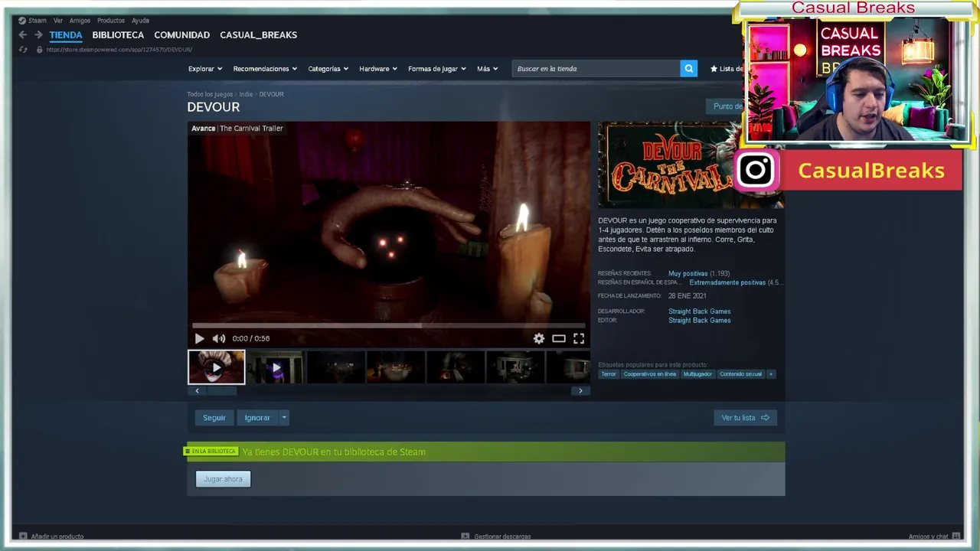Click the Seguir button
980x551 pixels.
(214, 418)
